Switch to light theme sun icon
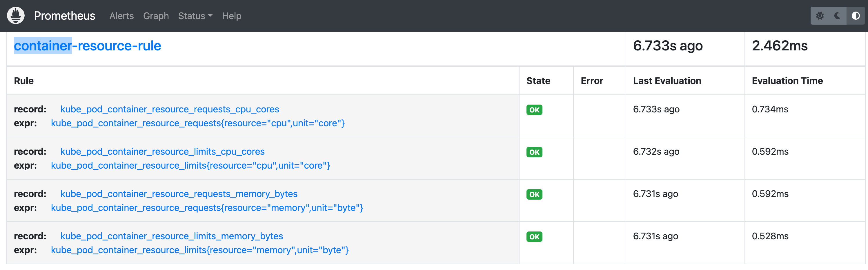The image size is (868, 270). tap(820, 16)
